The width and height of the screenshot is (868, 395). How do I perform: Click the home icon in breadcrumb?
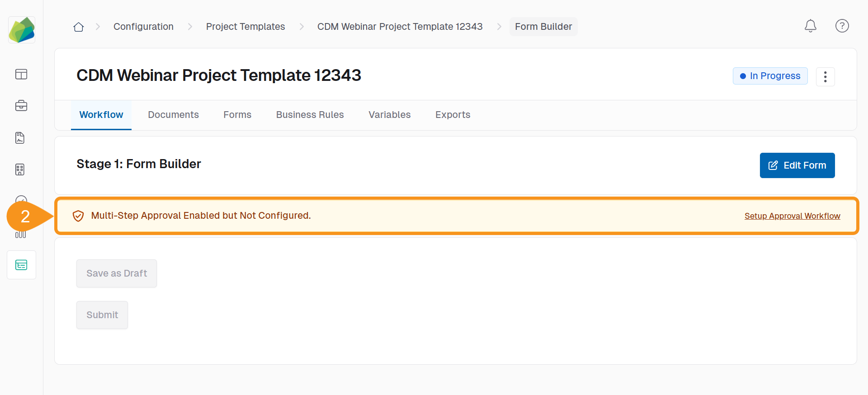[x=79, y=27]
